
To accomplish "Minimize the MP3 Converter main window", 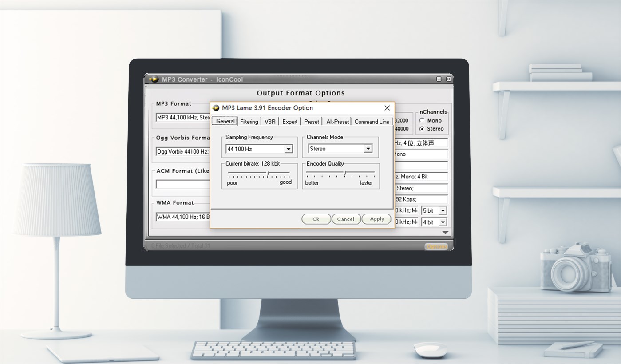I will [439, 79].
